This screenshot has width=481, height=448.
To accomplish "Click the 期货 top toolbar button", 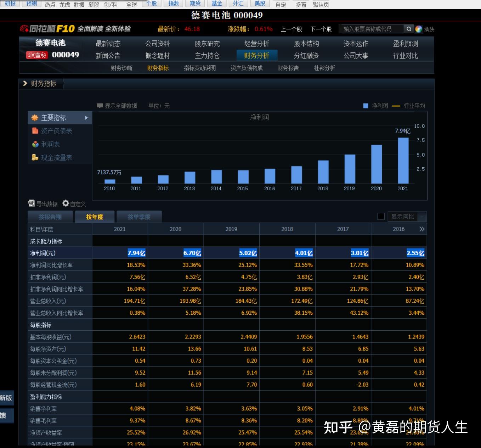I will pyautogui.click(x=195, y=4).
